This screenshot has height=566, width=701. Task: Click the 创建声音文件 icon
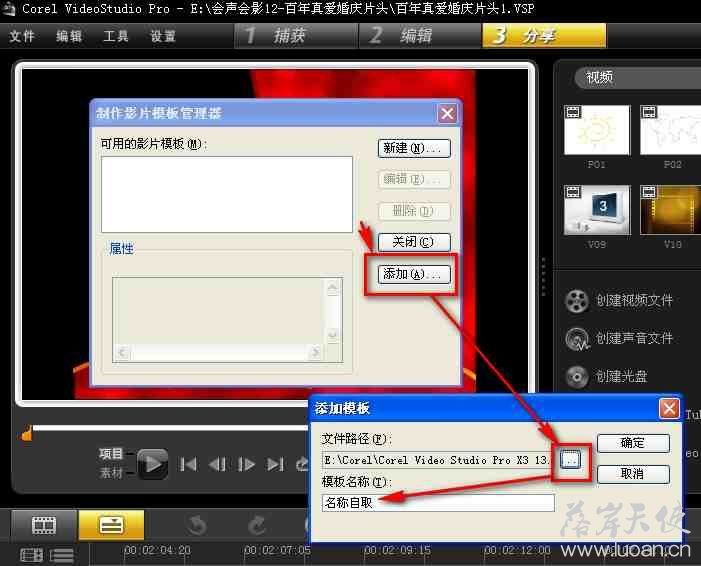click(x=577, y=339)
